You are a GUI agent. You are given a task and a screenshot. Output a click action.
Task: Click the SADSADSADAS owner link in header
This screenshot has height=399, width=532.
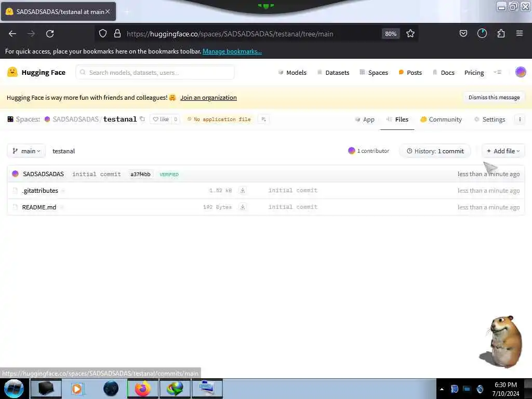[75, 119]
